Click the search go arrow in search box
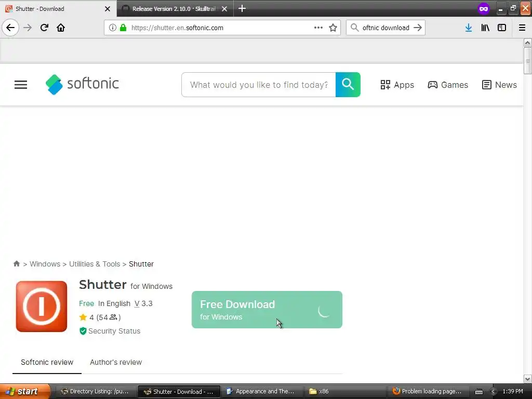532x399 pixels. (418, 28)
